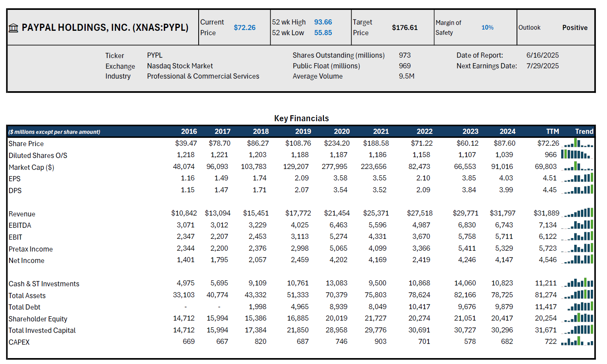Click Shares Outstanding value 973
Screen dimensions: 607x364
pos(405,55)
